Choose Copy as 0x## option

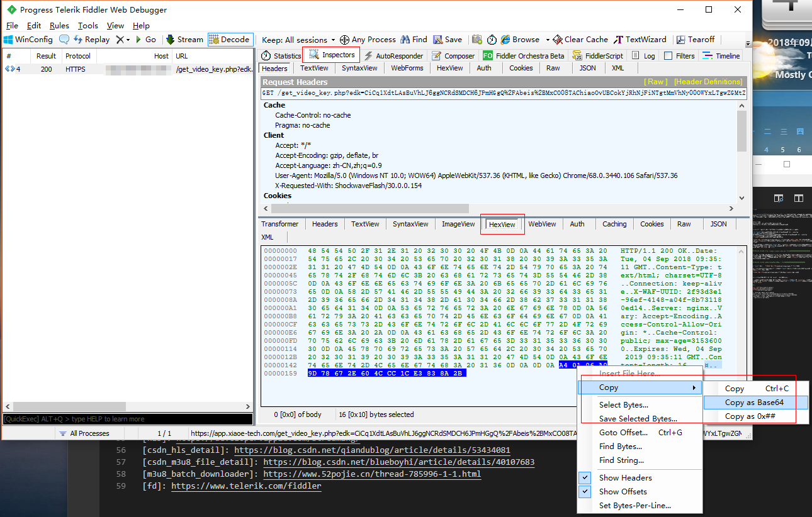tap(755, 416)
